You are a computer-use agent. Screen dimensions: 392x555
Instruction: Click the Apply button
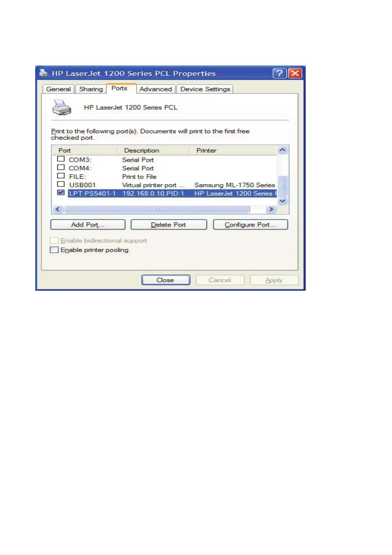[274, 280]
